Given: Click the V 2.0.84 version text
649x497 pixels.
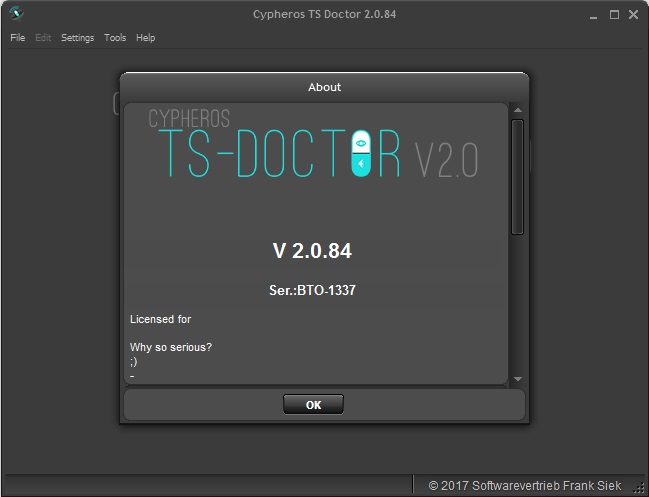Looking at the screenshot, I should pos(312,251).
